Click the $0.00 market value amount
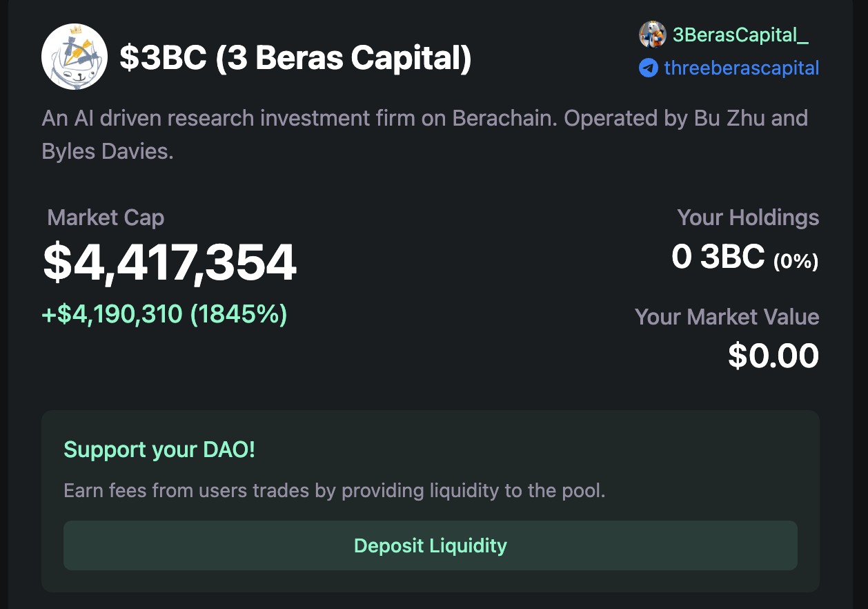The width and height of the screenshot is (868, 609). point(773,356)
